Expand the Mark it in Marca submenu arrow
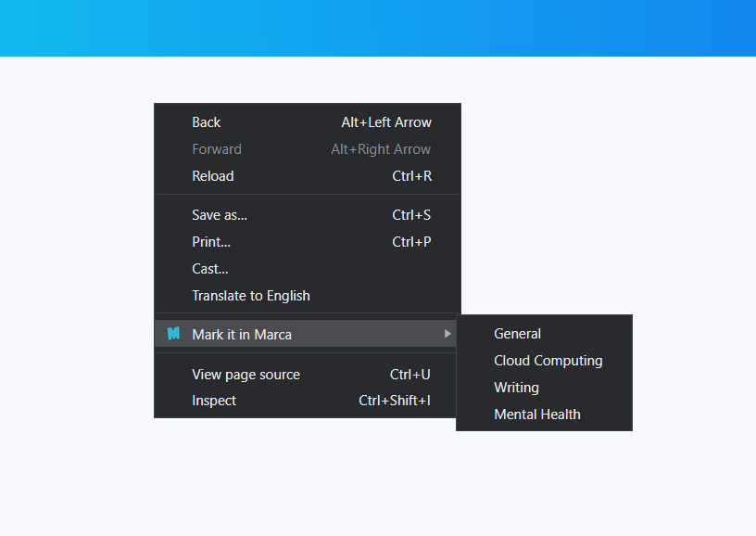756x536 pixels. click(x=447, y=334)
